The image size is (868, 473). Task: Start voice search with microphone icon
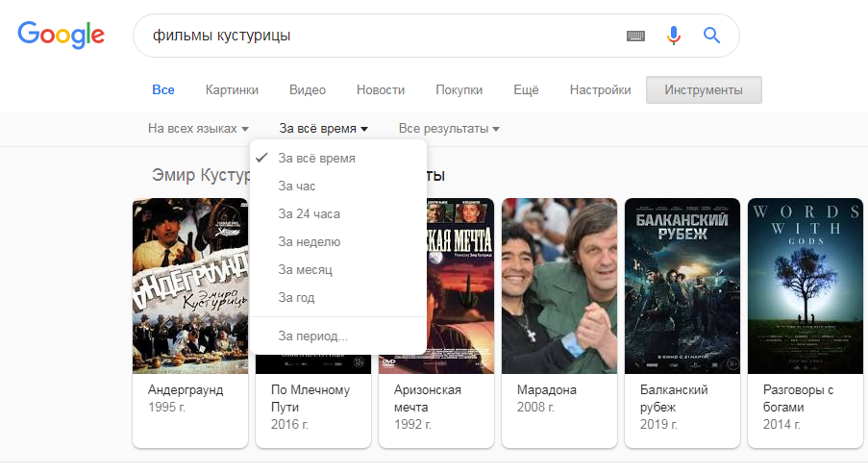[674, 36]
